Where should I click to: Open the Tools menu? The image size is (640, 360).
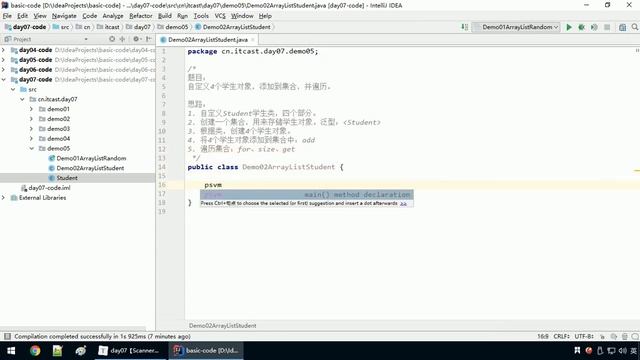pos(201,16)
